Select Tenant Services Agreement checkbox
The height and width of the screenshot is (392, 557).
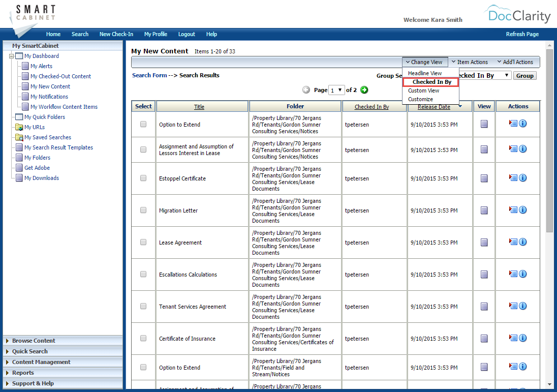click(x=143, y=306)
